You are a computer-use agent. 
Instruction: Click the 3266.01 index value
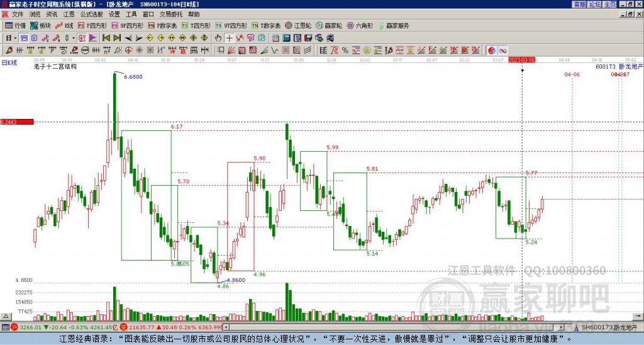pos(31,327)
